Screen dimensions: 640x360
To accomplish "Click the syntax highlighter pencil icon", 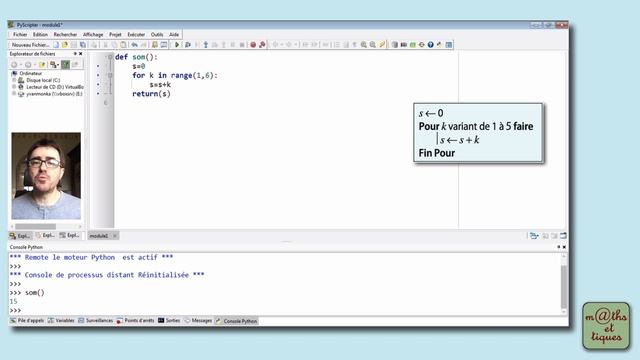I will pyautogui.click(x=382, y=45).
